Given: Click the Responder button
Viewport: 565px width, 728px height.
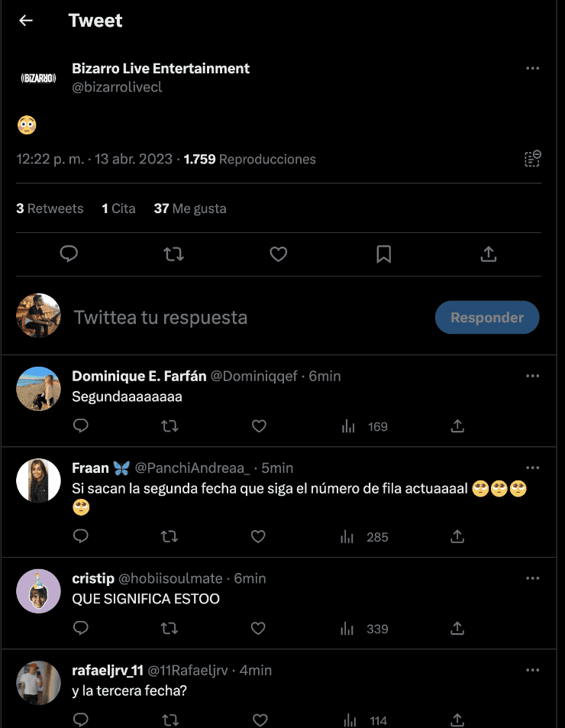Looking at the screenshot, I should (487, 318).
